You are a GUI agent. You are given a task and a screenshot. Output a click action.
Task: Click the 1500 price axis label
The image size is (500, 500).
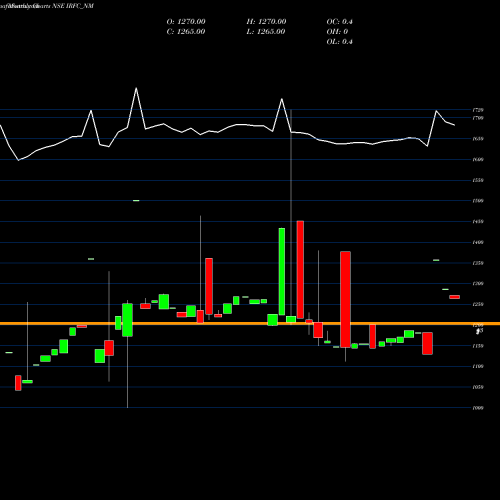click(x=478, y=201)
